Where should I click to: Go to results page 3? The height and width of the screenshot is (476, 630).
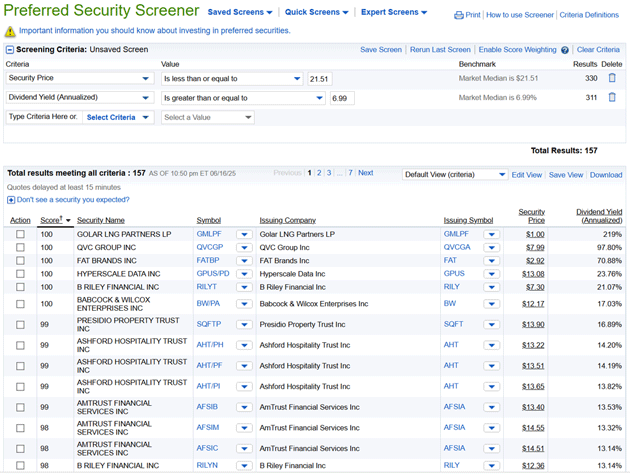point(329,173)
